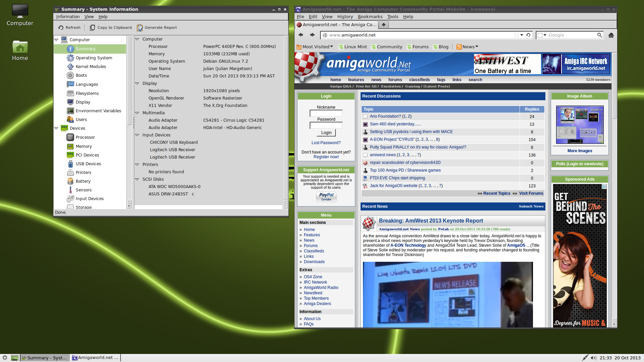This screenshot has width=644, height=362.
Task: Select Kernel Modules in the sidebar
Action: click(x=91, y=66)
